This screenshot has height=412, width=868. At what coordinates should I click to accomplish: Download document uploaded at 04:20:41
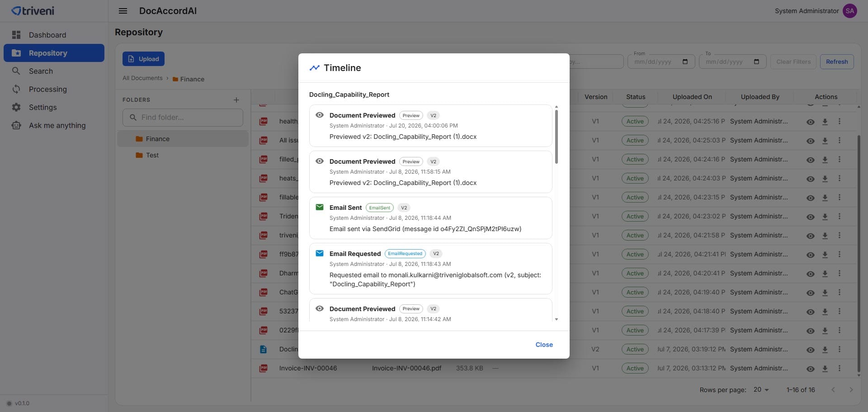pos(825,274)
